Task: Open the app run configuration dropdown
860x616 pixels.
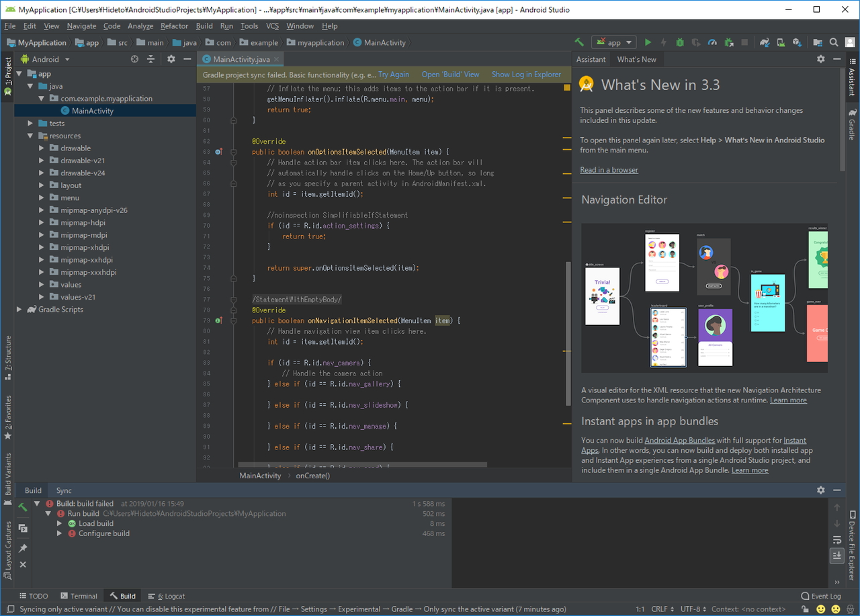Action: pyautogui.click(x=613, y=42)
